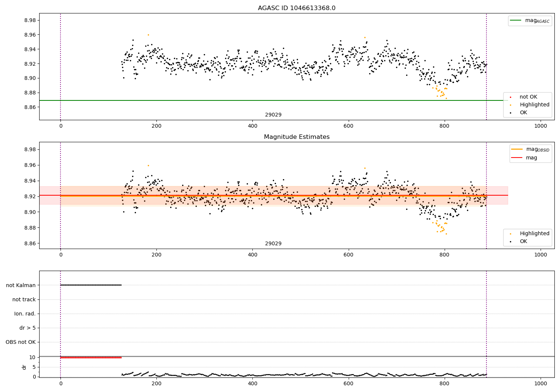Click 'Highlighted' legend entry in Magnitude Estimates plot
Image resolution: width=560 pixels, height=392 pixels.
tap(535, 234)
